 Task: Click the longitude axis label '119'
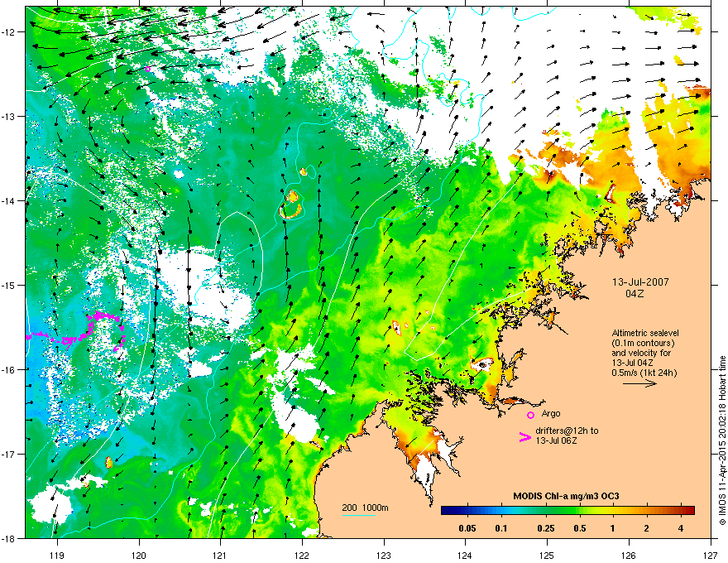tap(57, 555)
